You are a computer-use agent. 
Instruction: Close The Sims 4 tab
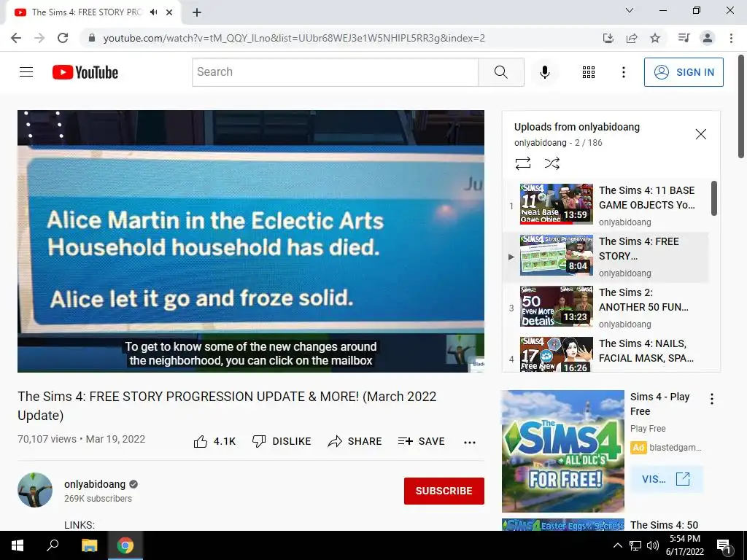tap(169, 12)
